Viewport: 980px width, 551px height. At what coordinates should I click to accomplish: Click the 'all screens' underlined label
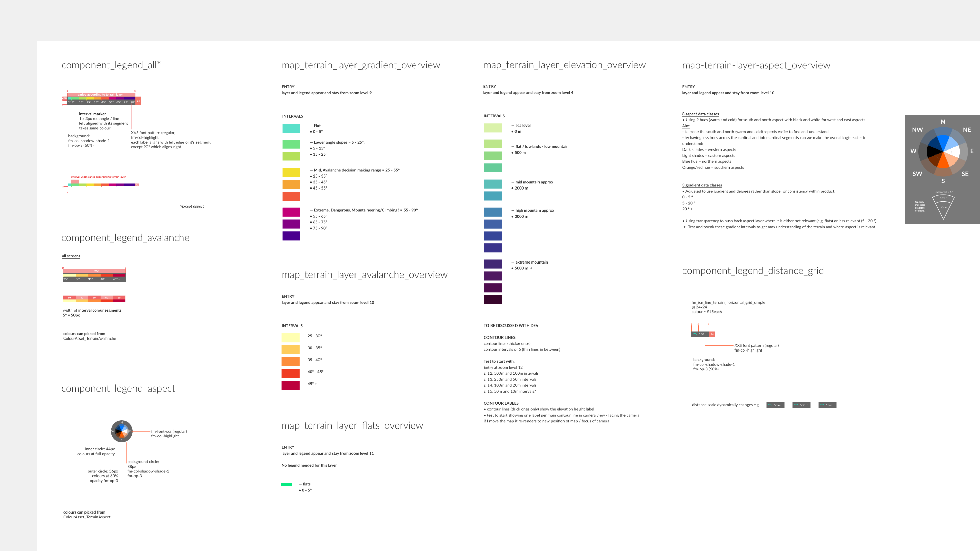coord(71,256)
